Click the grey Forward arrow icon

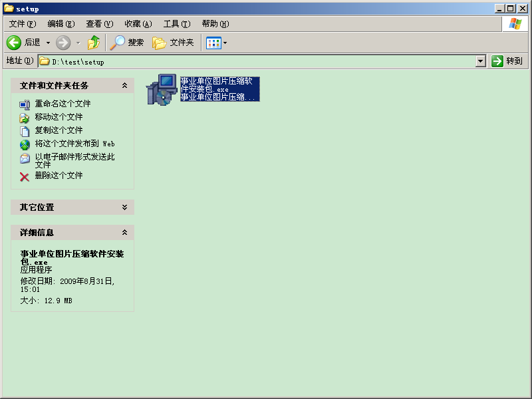(x=63, y=43)
